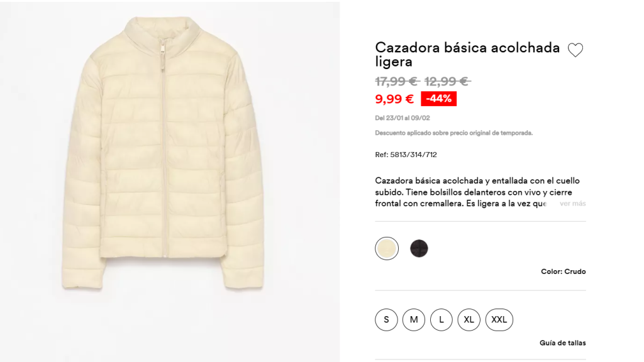This screenshot has width=644, height=362.
Task: Add jacket to wishlist with heart icon
Action: [x=575, y=50]
